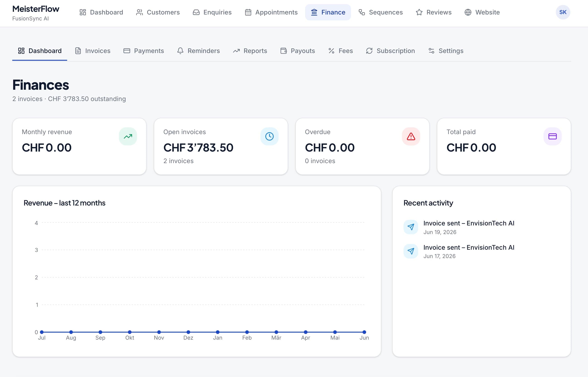Viewport: 588px width, 377px height.
Task: Click the Jan data point on revenue chart
Action: pos(218,332)
